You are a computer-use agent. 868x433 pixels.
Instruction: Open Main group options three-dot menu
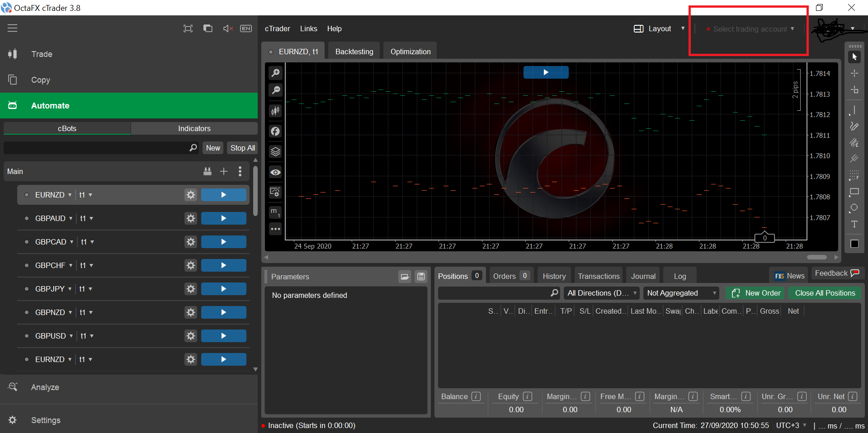click(x=240, y=171)
